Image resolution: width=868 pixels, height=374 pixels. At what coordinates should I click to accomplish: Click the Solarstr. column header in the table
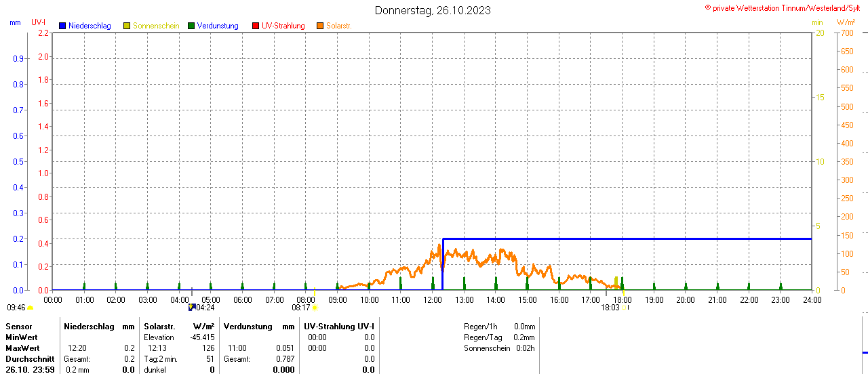click(x=159, y=327)
